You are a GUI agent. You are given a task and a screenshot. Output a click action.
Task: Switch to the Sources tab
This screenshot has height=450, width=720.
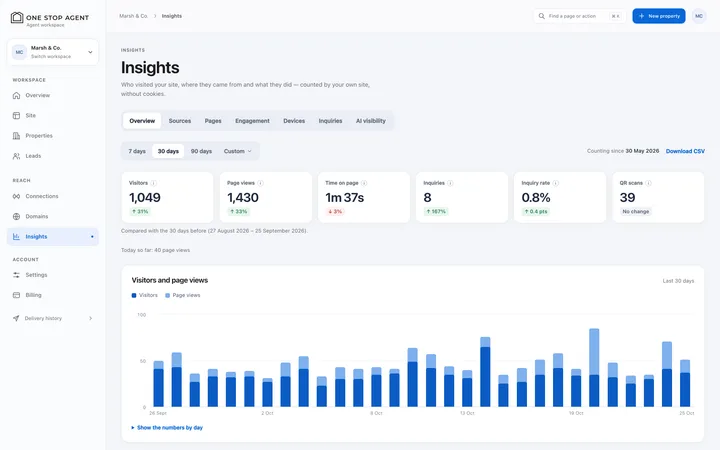(180, 121)
